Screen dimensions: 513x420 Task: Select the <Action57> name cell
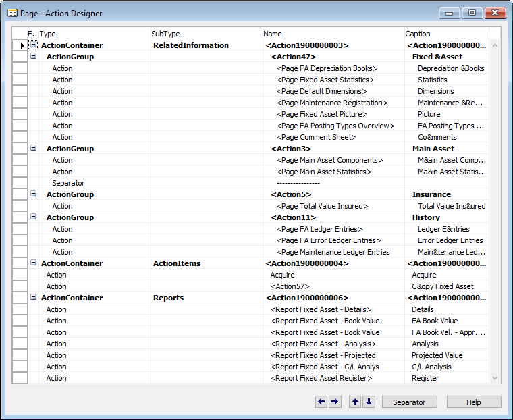pyautogui.click(x=333, y=286)
